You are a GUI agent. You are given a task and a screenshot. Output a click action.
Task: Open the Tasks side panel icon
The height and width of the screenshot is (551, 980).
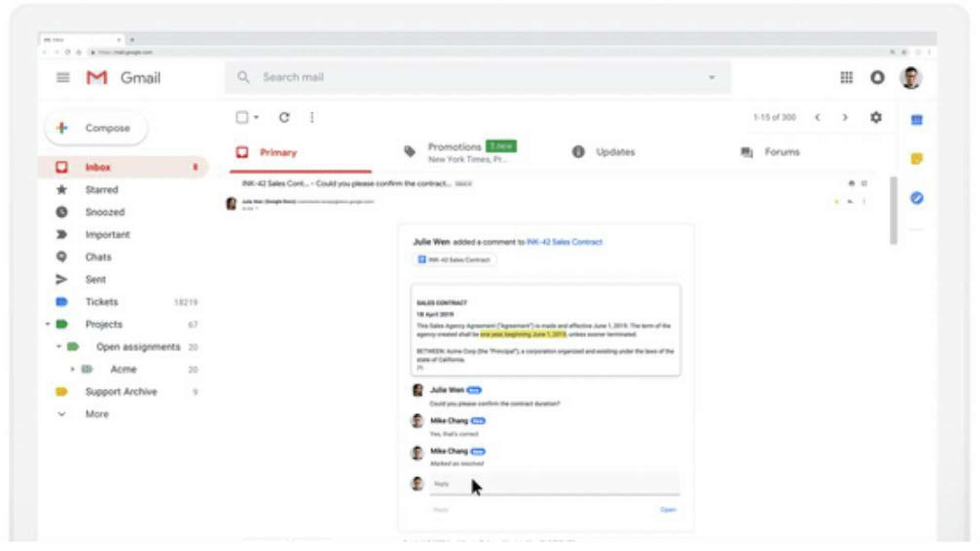click(917, 198)
